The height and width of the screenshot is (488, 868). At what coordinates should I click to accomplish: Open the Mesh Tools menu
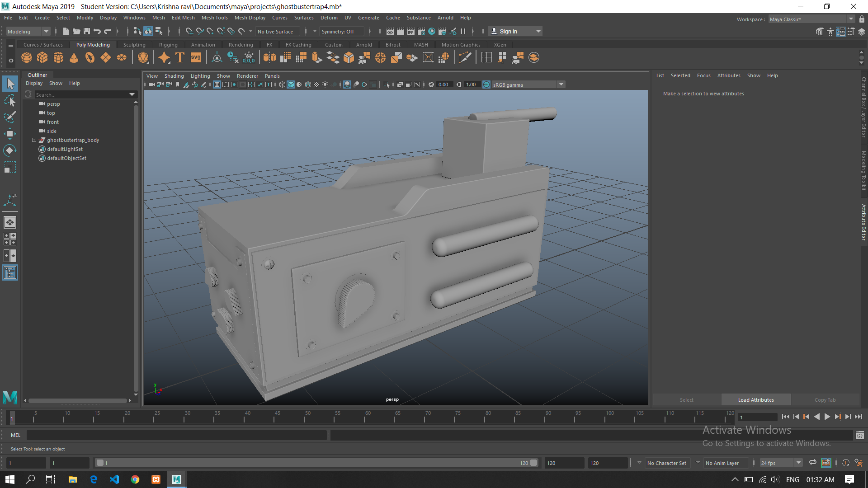click(x=214, y=18)
